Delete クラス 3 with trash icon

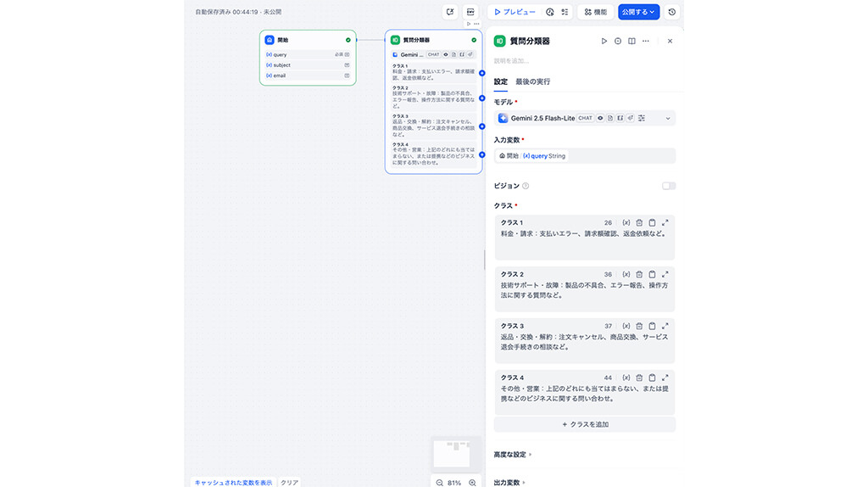coord(639,326)
